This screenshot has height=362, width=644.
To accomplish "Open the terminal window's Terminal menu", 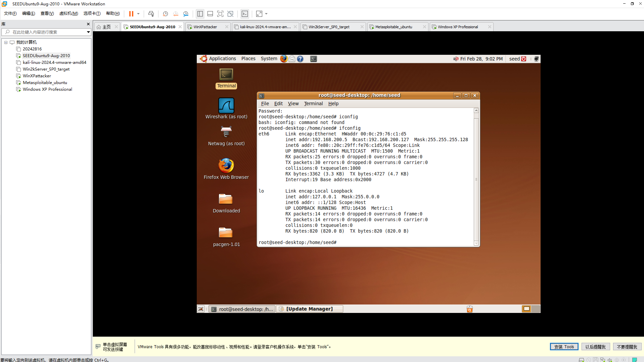I will 313,104.
